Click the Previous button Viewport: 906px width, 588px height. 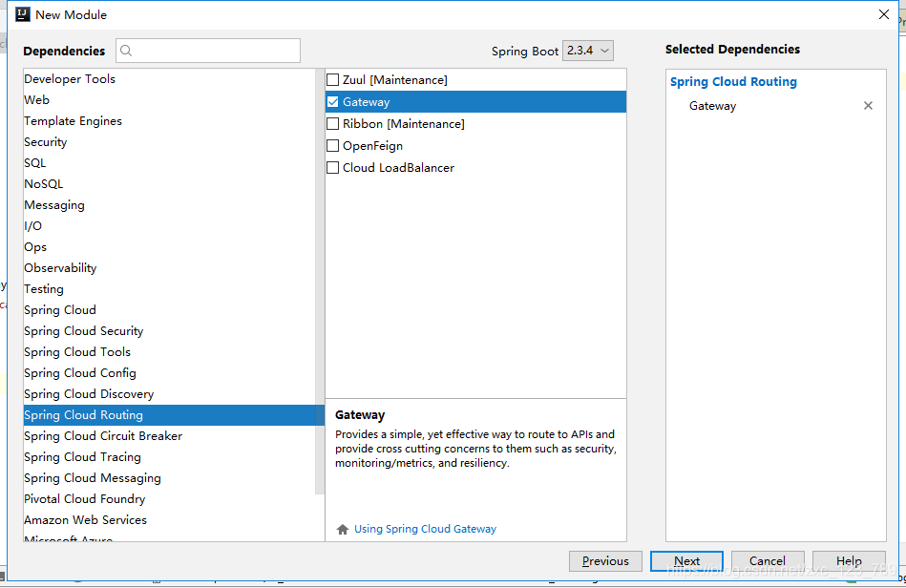pos(605,561)
